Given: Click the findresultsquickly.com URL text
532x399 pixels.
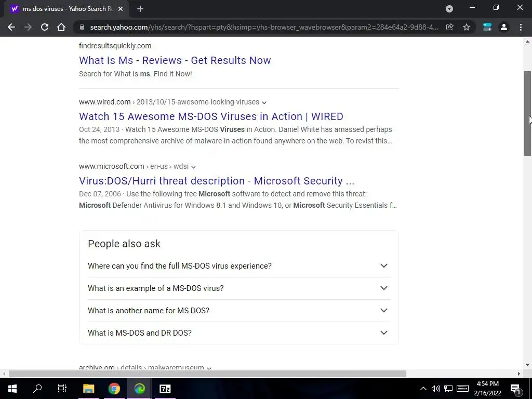Looking at the screenshot, I should coord(115,46).
